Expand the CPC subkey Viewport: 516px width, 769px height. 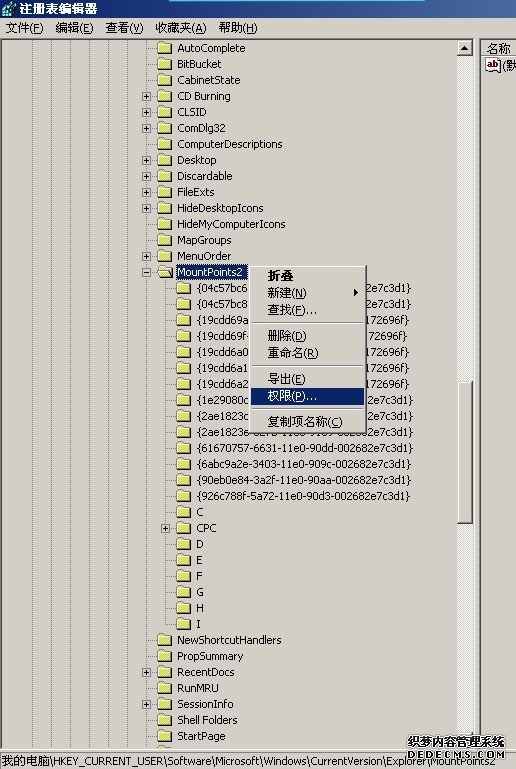pos(165,528)
